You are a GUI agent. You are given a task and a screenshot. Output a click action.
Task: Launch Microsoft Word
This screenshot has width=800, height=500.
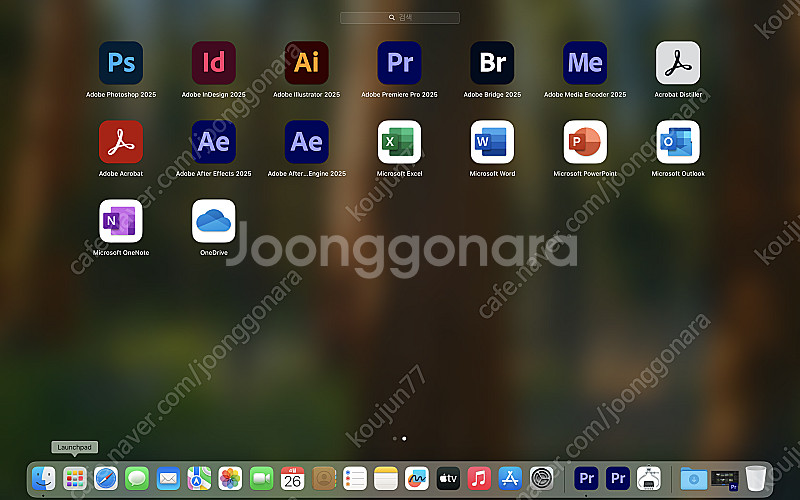[492, 142]
